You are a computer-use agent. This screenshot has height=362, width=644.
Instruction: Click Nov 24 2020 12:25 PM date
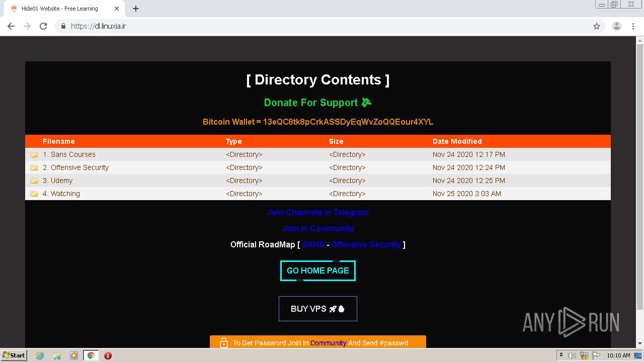468,180
